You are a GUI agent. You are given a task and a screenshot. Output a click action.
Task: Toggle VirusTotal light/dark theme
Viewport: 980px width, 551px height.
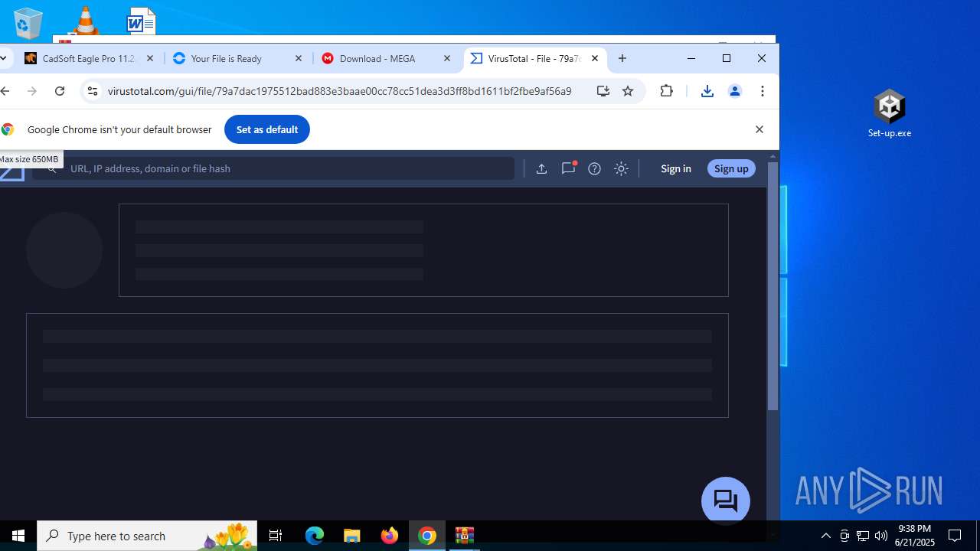point(621,168)
